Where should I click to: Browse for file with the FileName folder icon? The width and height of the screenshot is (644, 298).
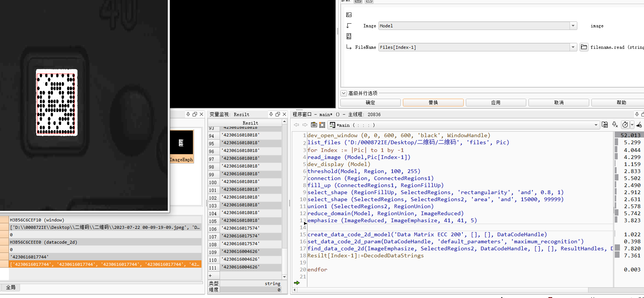[584, 47]
